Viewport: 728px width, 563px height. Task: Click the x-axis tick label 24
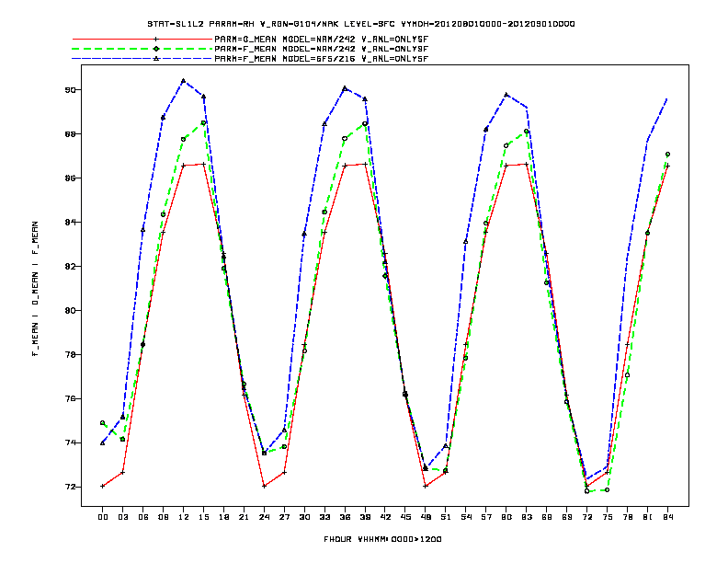click(264, 517)
